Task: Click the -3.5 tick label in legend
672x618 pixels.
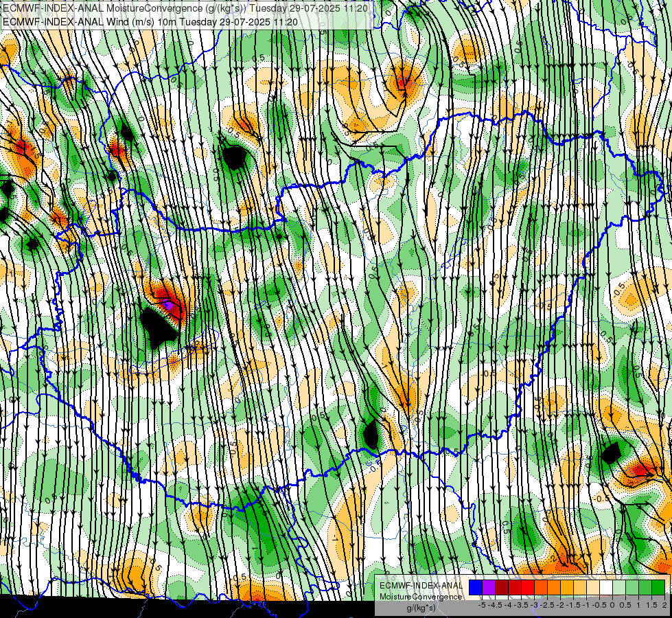Action: [521, 605]
